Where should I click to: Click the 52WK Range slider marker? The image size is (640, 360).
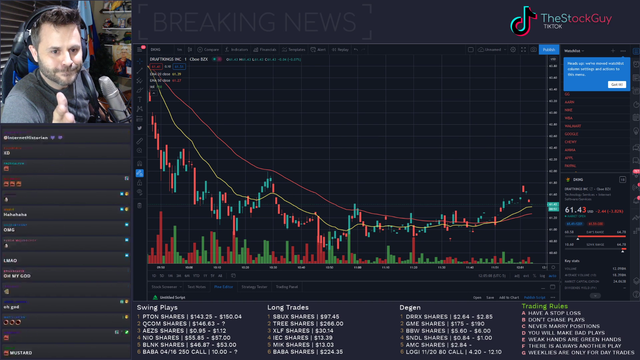pyautogui.click(x=623, y=251)
